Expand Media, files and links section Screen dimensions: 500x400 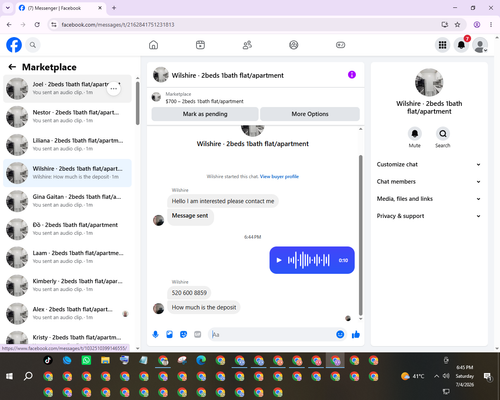[429, 199]
